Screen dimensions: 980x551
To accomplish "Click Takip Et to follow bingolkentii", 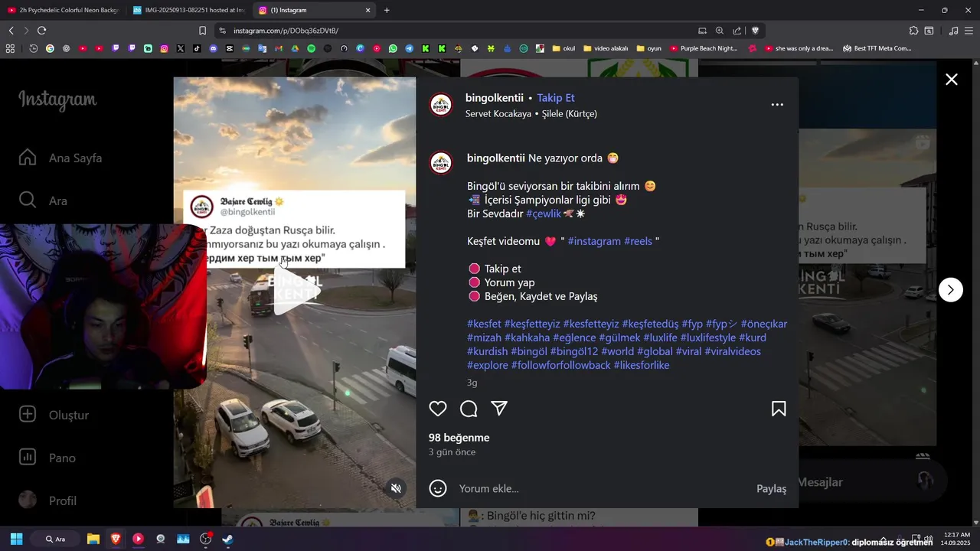I will pos(556,98).
